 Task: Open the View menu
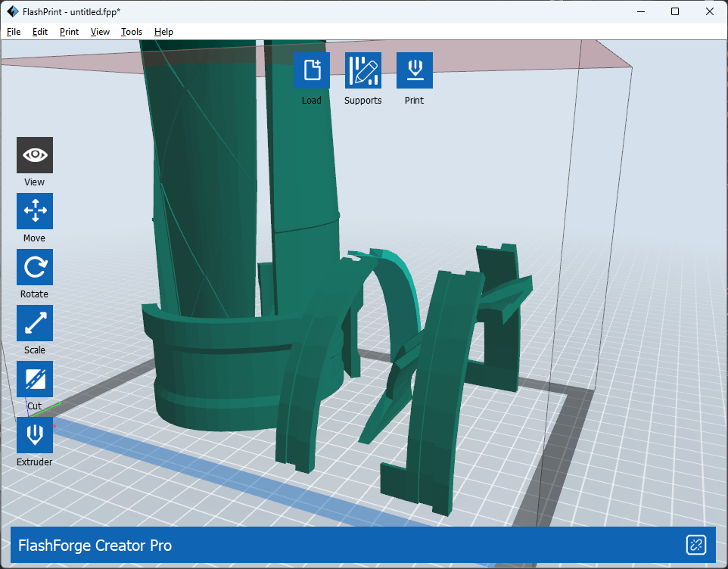click(x=100, y=32)
